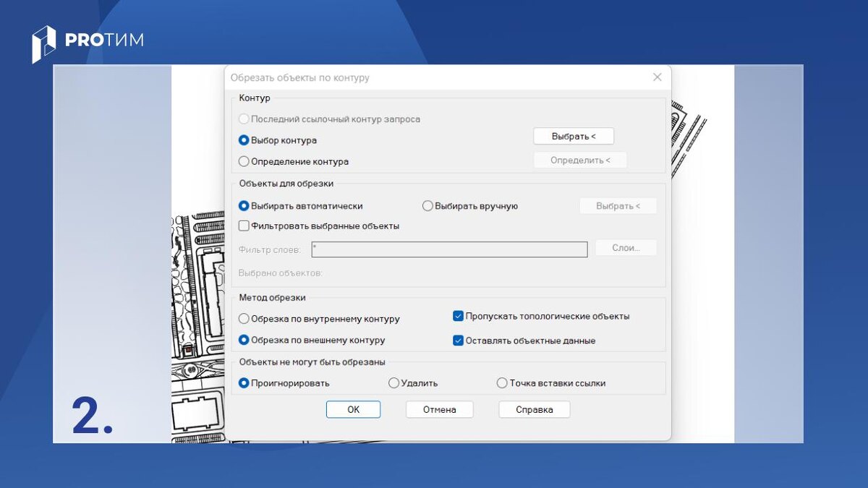Select 'Последний ссылочный контур запроса' radio button

(244, 119)
